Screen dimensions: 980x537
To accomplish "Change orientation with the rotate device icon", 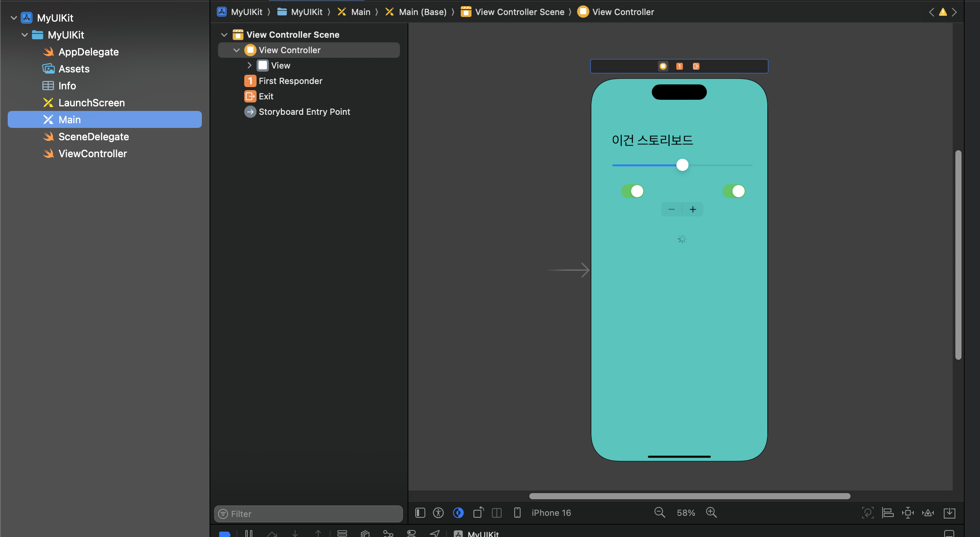I will tap(478, 513).
